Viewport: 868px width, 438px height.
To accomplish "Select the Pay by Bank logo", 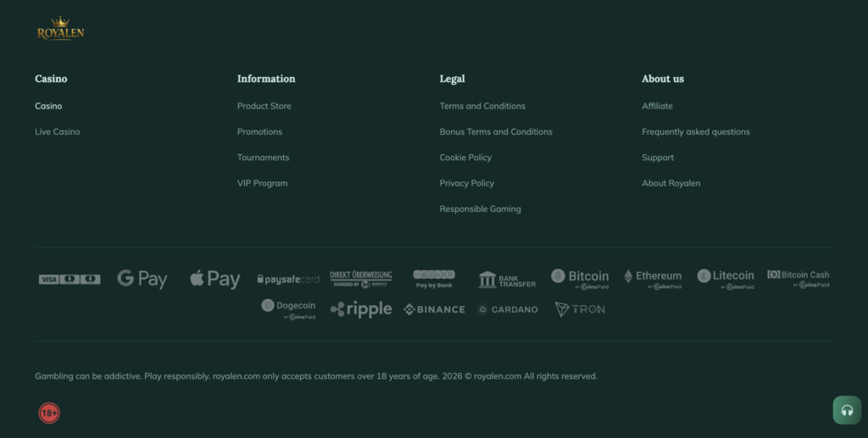I will click(434, 280).
